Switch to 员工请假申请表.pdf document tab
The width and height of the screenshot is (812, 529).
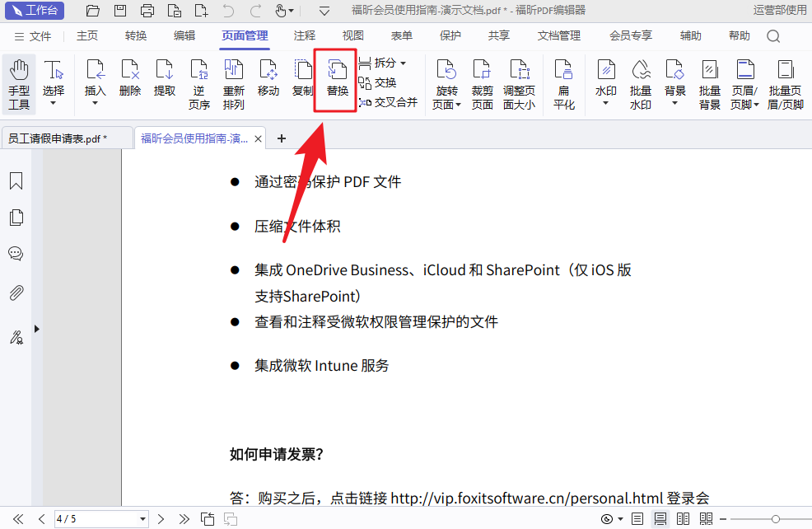coord(58,138)
